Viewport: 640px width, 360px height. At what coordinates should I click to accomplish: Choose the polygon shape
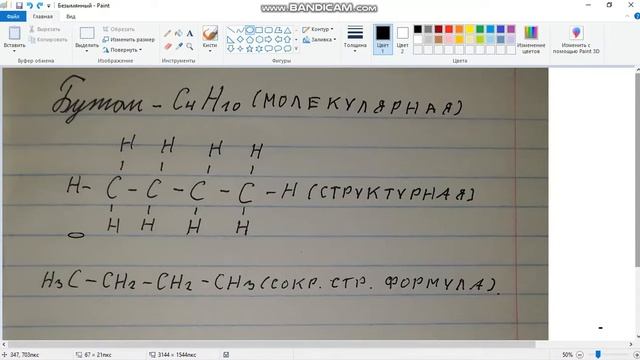click(x=278, y=30)
